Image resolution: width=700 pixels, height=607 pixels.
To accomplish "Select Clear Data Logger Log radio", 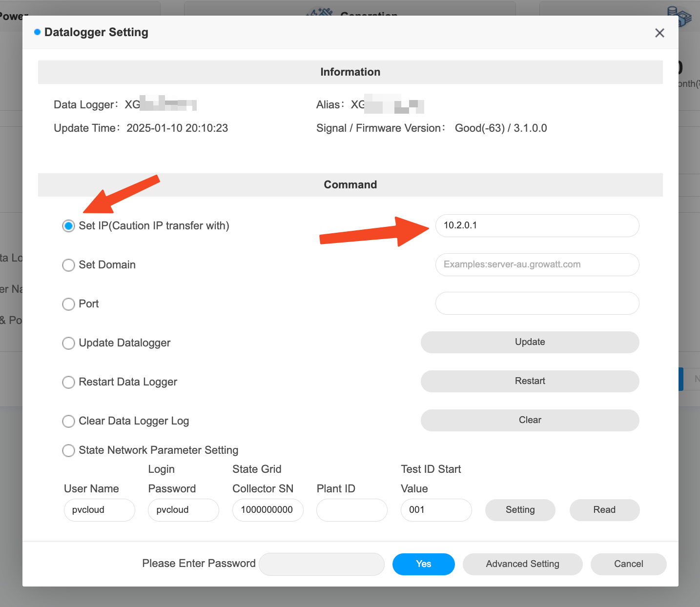I will [x=69, y=421].
